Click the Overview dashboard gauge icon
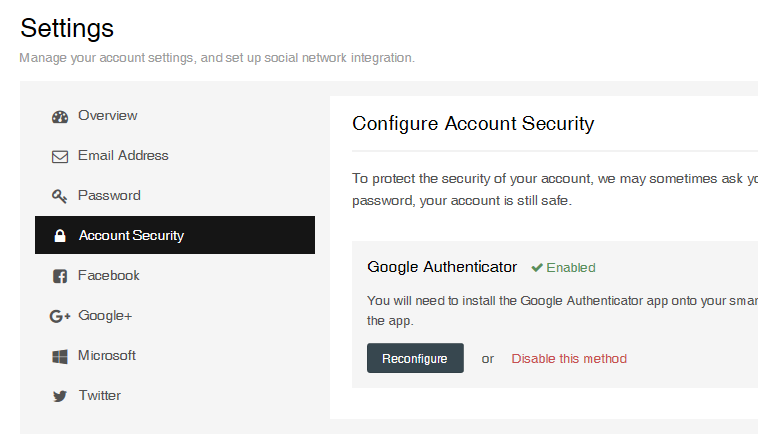758x447 pixels. pos(60,116)
